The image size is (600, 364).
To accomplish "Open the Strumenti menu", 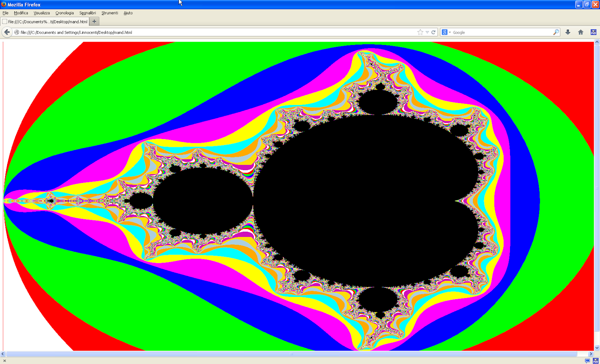I will pos(109,13).
